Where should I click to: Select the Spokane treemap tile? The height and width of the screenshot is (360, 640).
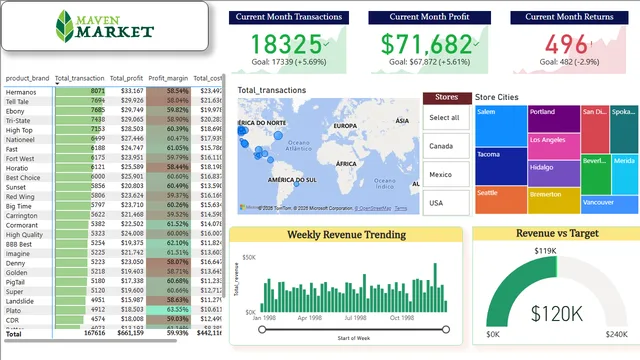(x=624, y=129)
